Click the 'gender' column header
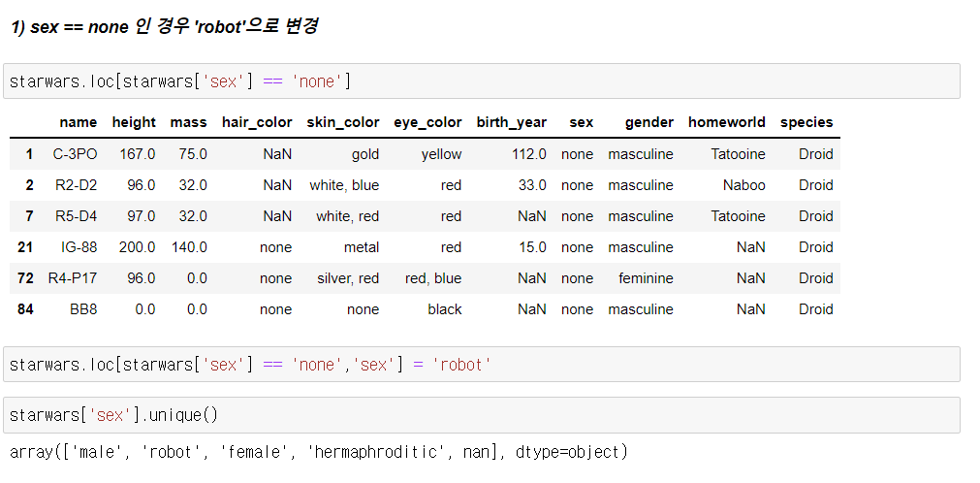The width and height of the screenshot is (980, 483). [649, 122]
